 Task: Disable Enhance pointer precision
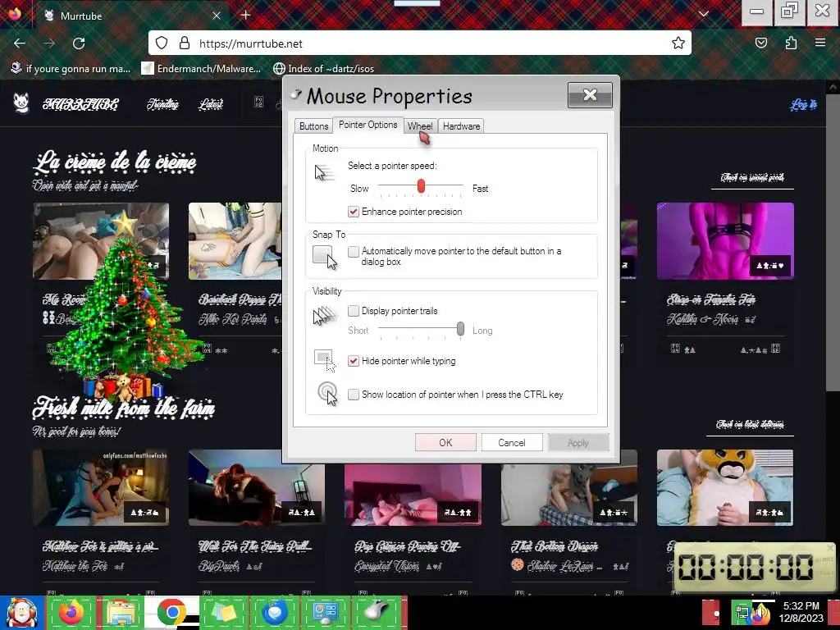tap(353, 212)
